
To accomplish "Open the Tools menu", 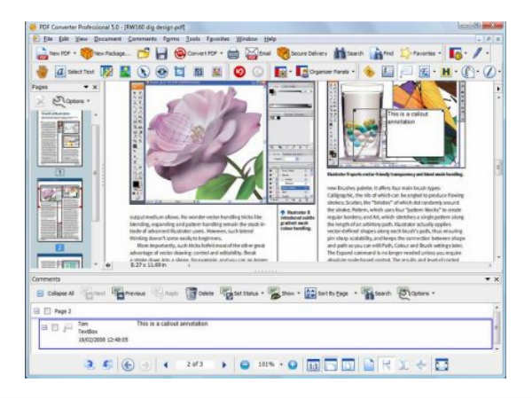I will click(x=192, y=39).
